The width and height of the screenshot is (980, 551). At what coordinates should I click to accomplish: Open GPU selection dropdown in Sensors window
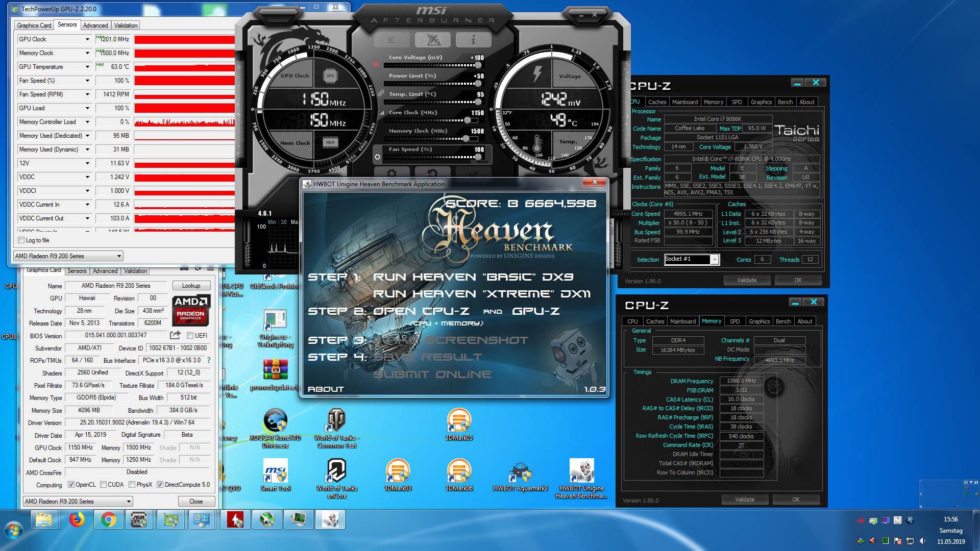[68, 256]
